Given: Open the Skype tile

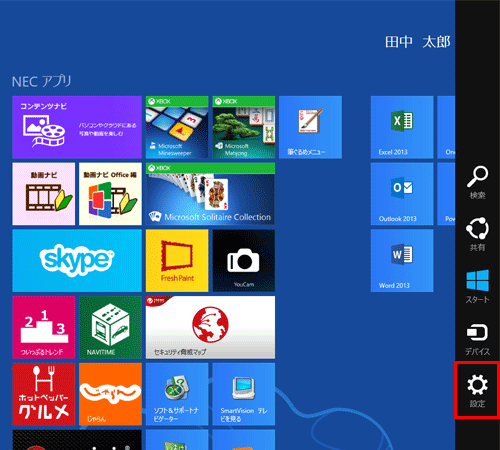Looking at the screenshot, I should pos(77,260).
